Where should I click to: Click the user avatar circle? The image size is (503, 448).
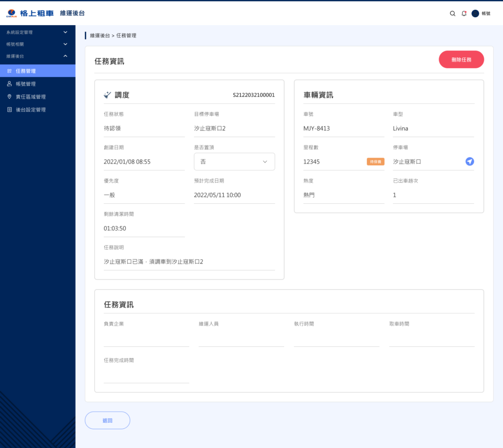[x=475, y=14]
